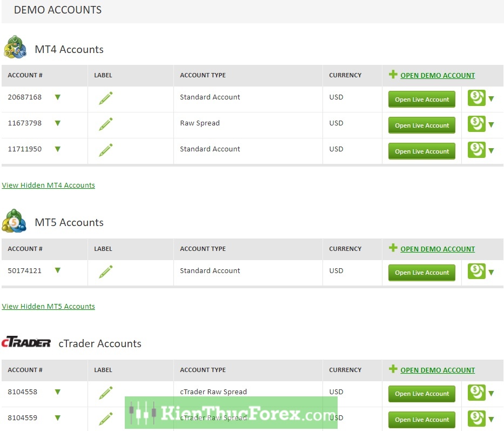Open Live Account for cTrader 8104558
Viewport: 504px width, 431px height.
click(422, 394)
